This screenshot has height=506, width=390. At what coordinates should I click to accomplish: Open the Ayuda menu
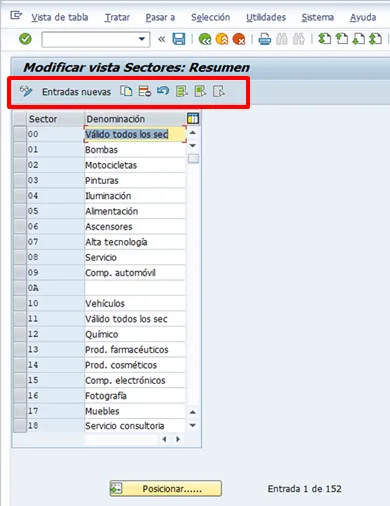[363, 17]
